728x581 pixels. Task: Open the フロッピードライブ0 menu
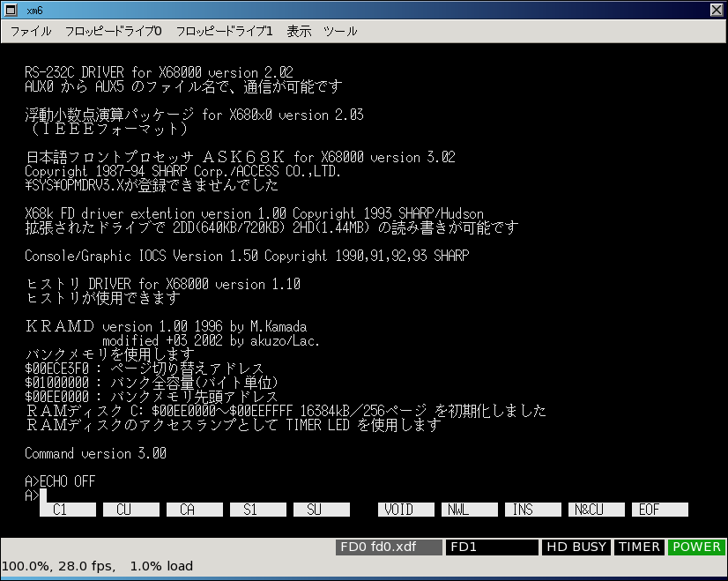point(114,31)
